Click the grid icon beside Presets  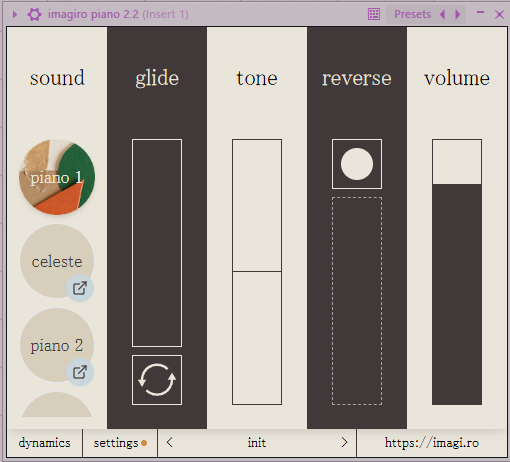[374, 14]
